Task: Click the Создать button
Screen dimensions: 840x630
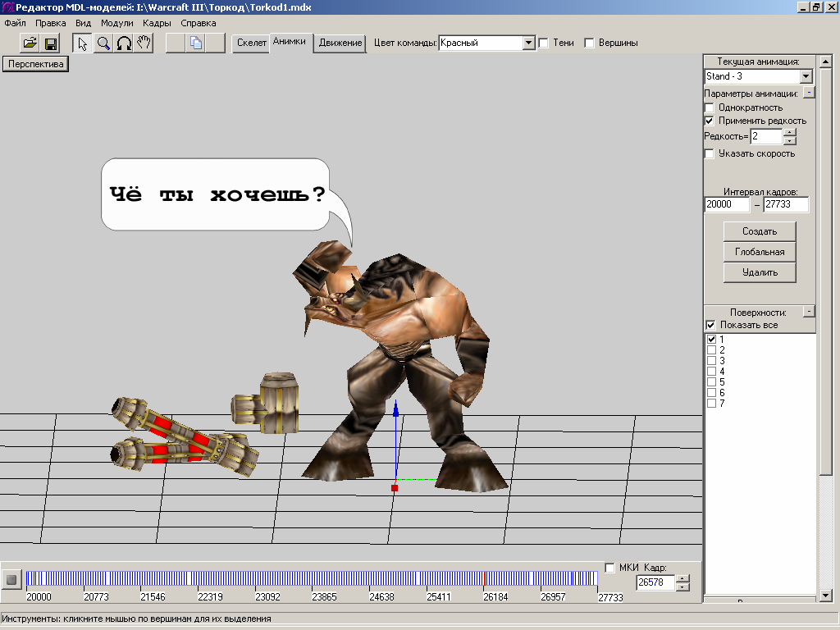Action: tap(759, 231)
